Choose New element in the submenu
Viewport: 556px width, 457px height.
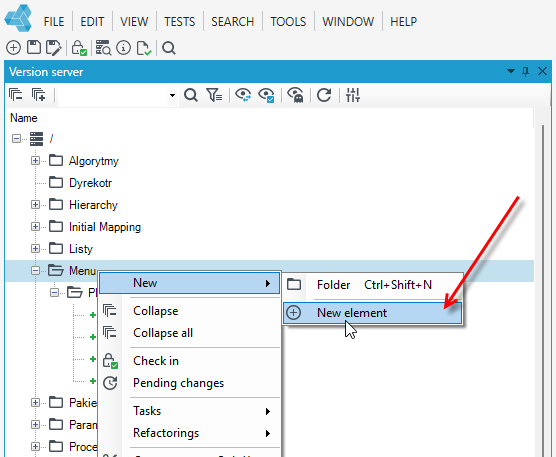(x=373, y=313)
